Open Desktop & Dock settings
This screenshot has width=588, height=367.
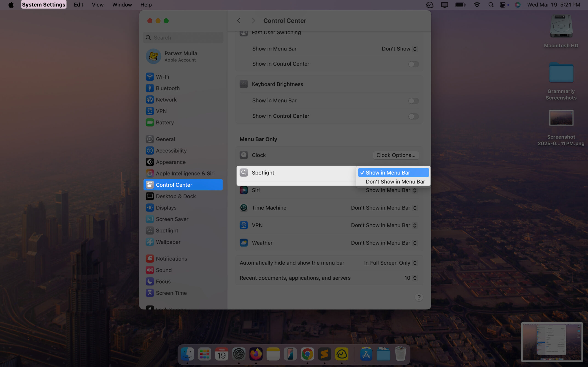point(176,196)
